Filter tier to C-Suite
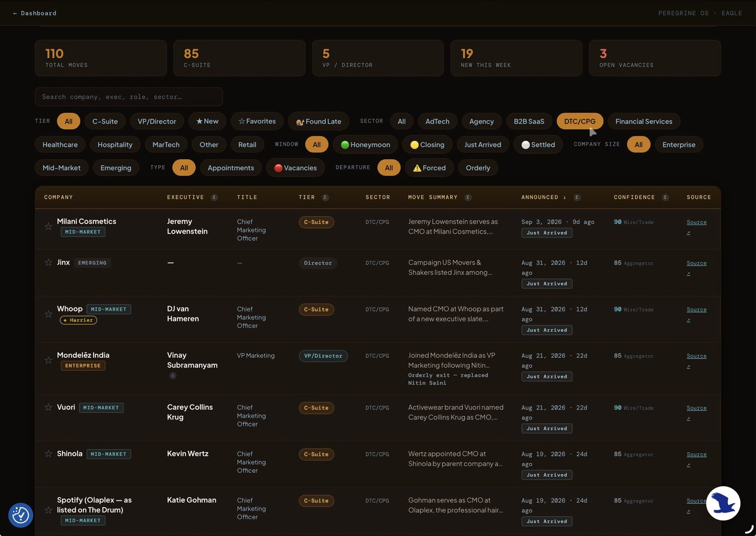This screenshot has width=756, height=536. click(105, 121)
